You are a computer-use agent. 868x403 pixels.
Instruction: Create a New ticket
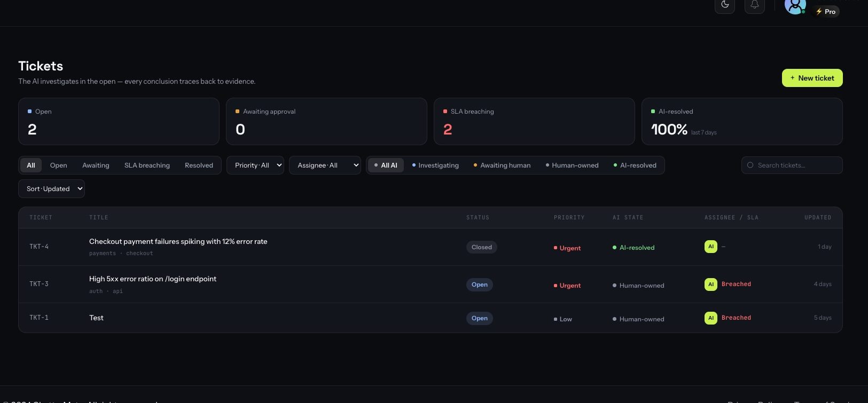point(812,78)
